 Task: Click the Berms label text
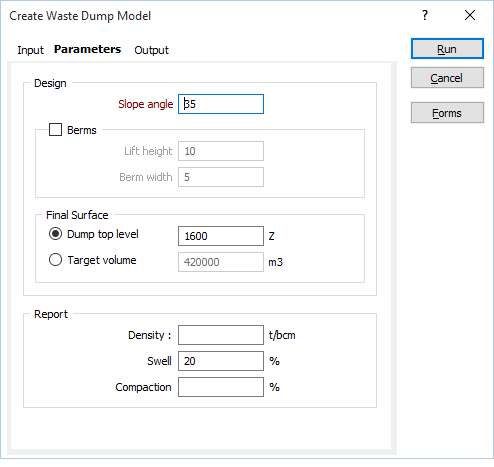[x=82, y=130]
